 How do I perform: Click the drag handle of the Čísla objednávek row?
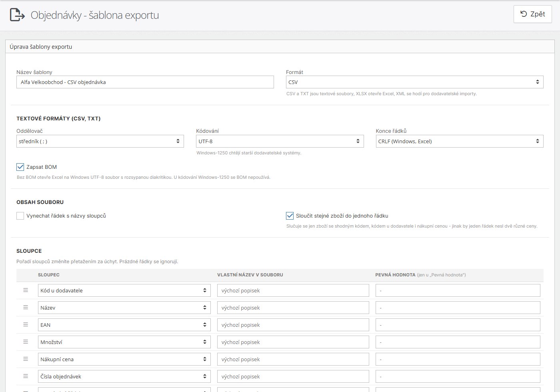click(x=26, y=376)
